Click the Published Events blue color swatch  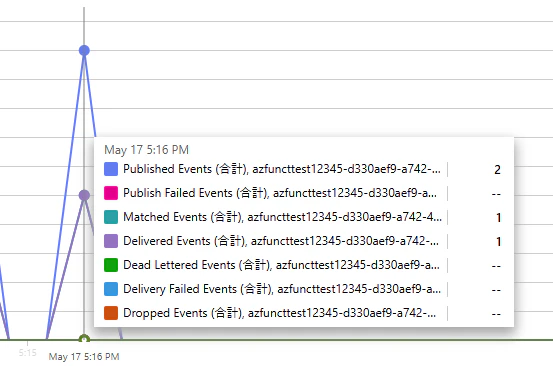[x=111, y=169]
